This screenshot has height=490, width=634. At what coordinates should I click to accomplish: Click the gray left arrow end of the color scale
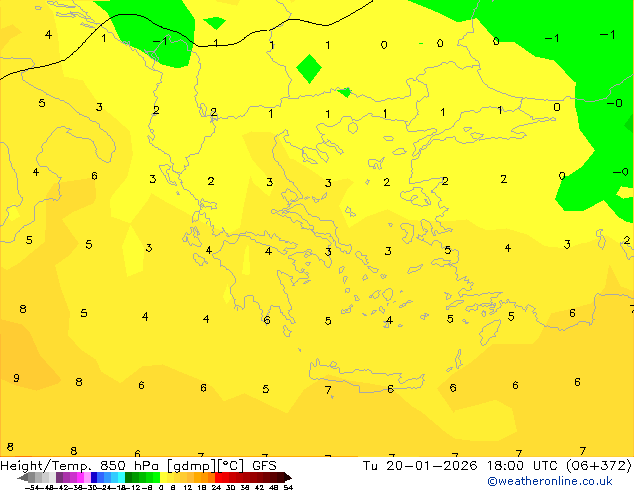pyautogui.click(x=23, y=478)
